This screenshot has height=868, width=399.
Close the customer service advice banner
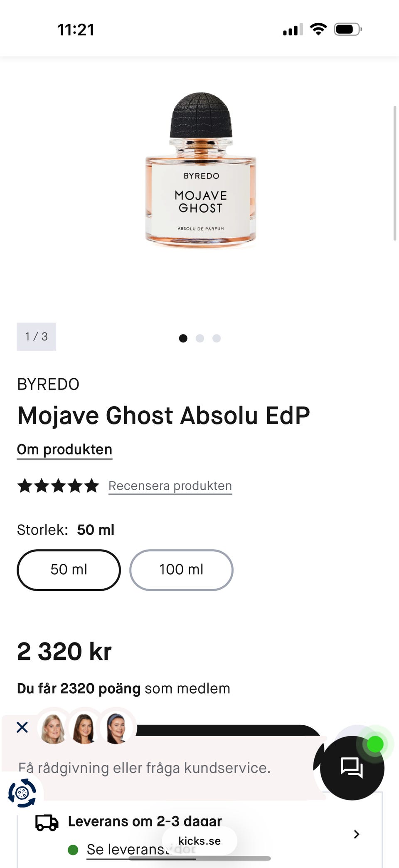pyautogui.click(x=22, y=727)
